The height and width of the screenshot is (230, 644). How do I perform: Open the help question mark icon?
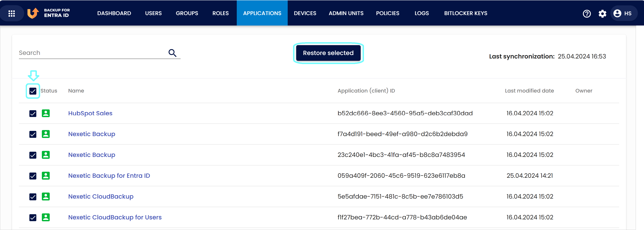pyautogui.click(x=586, y=14)
